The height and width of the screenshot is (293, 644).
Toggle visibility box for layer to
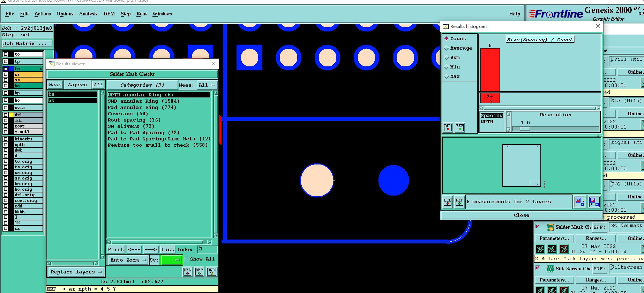click(6, 54)
